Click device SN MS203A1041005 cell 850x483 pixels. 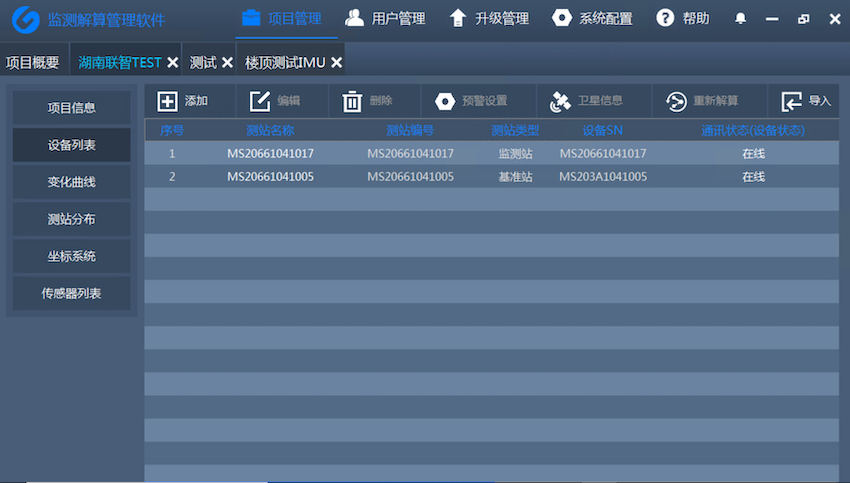coord(603,177)
